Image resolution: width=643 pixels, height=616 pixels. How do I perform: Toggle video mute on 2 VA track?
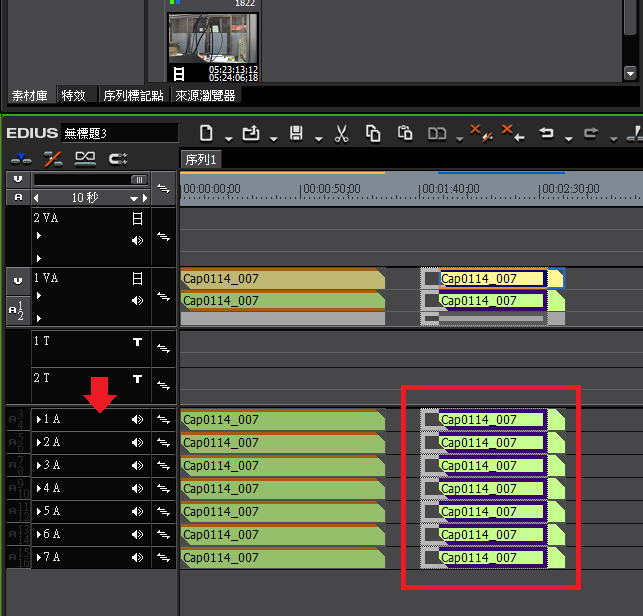(137, 218)
